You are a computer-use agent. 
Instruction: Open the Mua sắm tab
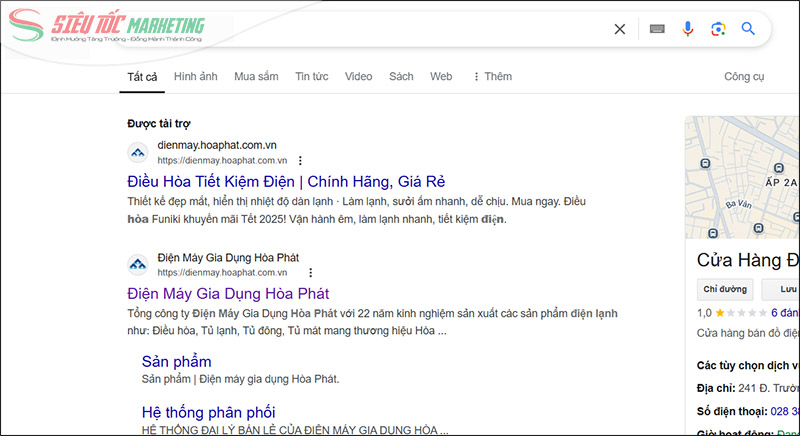coord(256,76)
